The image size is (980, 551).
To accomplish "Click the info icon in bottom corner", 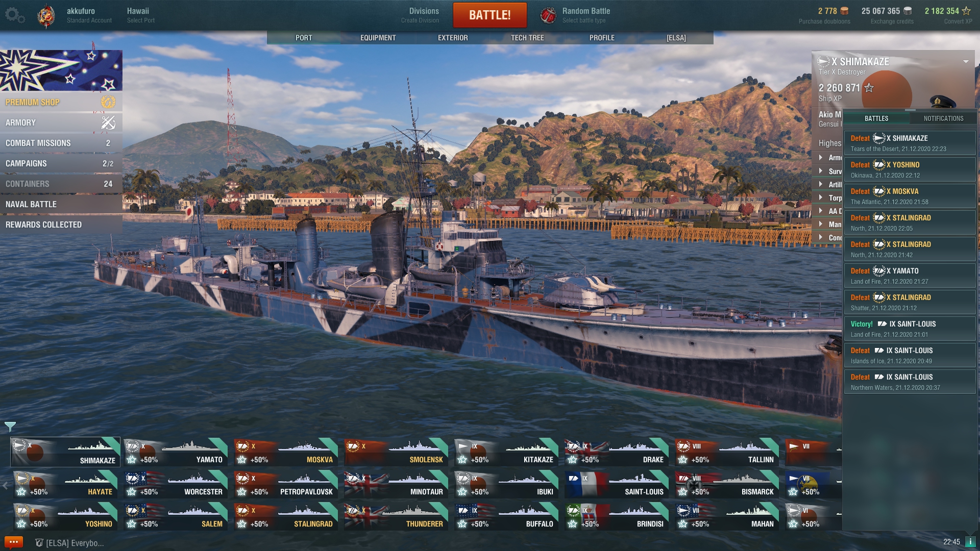I will click(x=970, y=542).
